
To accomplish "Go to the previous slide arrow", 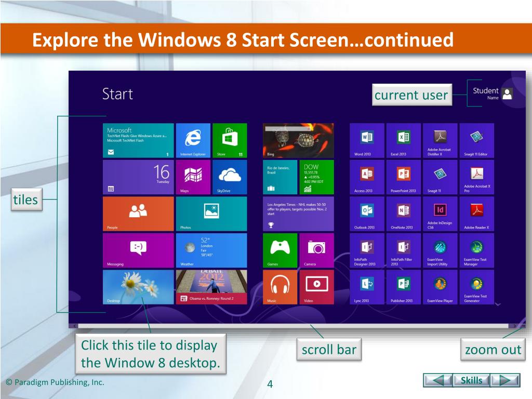I will coord(438,380).
